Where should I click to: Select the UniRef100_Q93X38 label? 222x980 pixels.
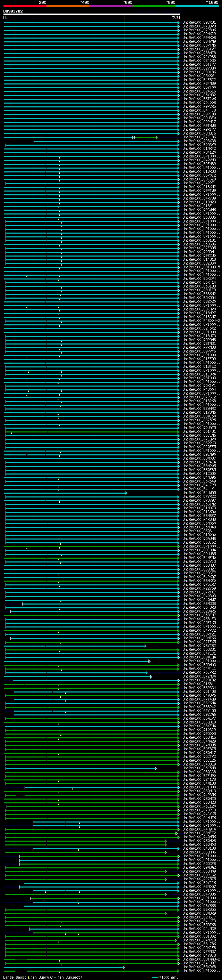(199, 141)
